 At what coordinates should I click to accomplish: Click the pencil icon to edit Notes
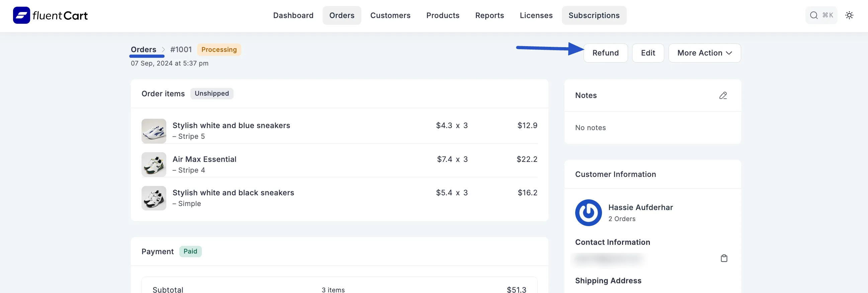point(723,96)
